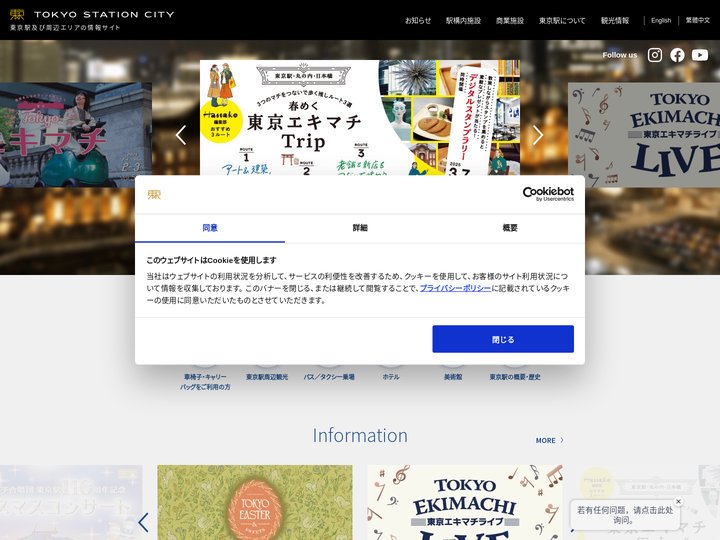Switch to the 詳細 tab
The image size is (720, 540).
[x=360, y=228]
